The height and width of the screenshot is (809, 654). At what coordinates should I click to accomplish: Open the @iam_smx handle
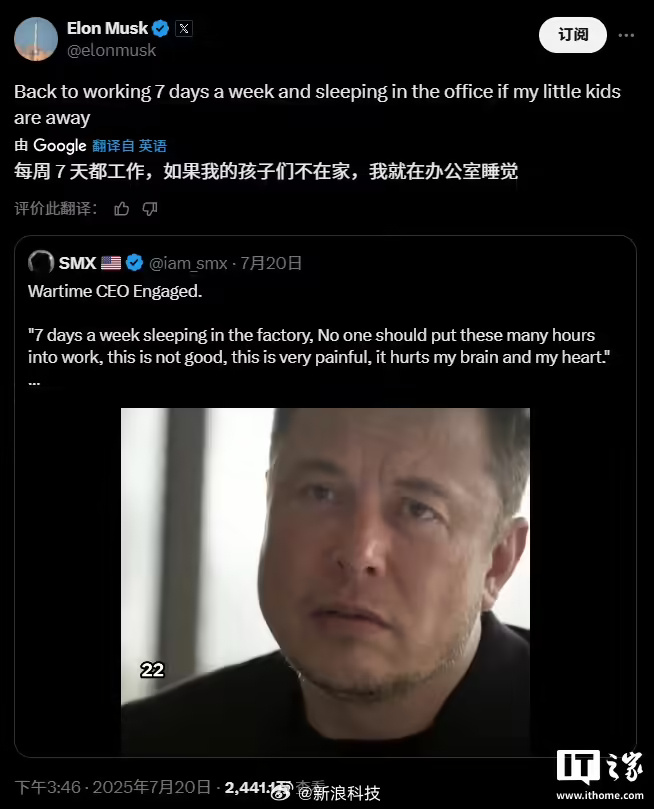pos(188,263)
